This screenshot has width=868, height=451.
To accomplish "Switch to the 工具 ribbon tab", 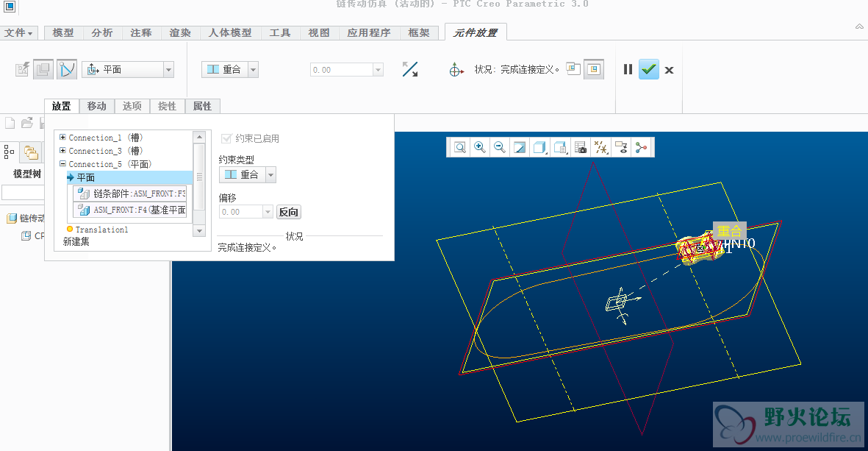I will [280, 32].
